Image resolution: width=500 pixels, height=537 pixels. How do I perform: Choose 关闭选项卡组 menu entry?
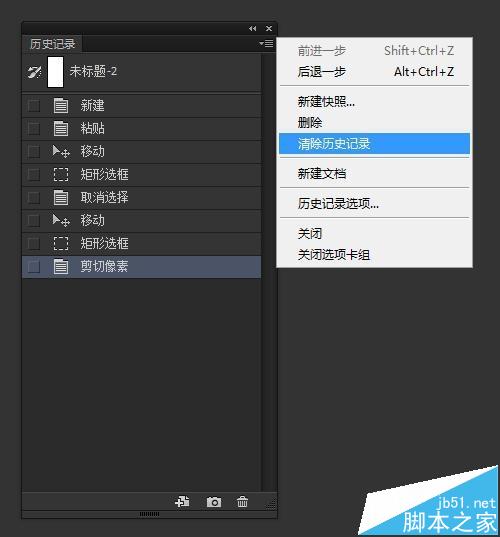(375, 255)
